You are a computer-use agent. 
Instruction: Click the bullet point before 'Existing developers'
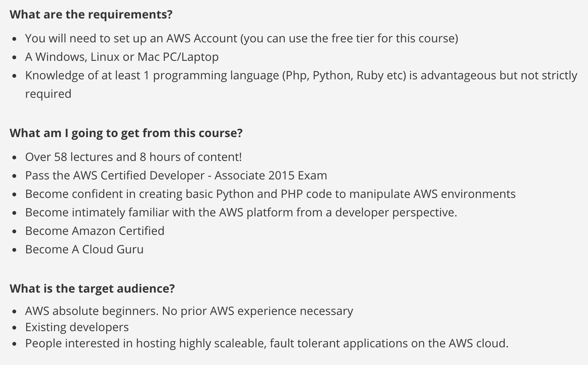point(15,328)
